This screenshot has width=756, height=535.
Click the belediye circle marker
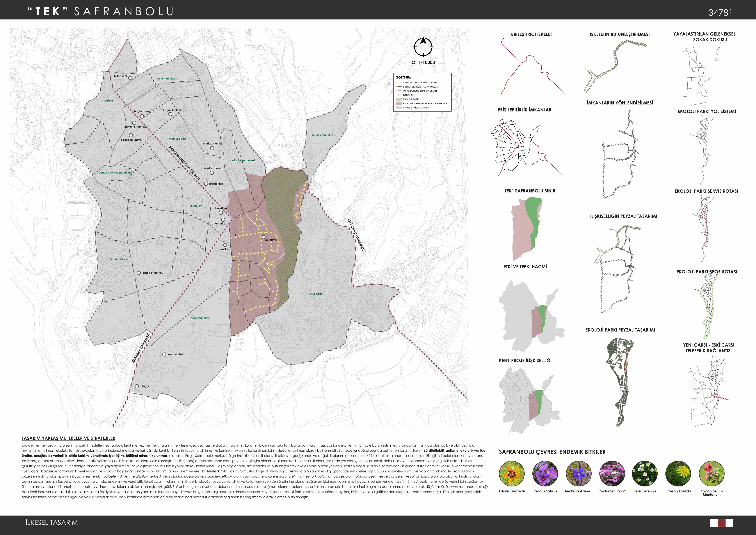[221, 213]
